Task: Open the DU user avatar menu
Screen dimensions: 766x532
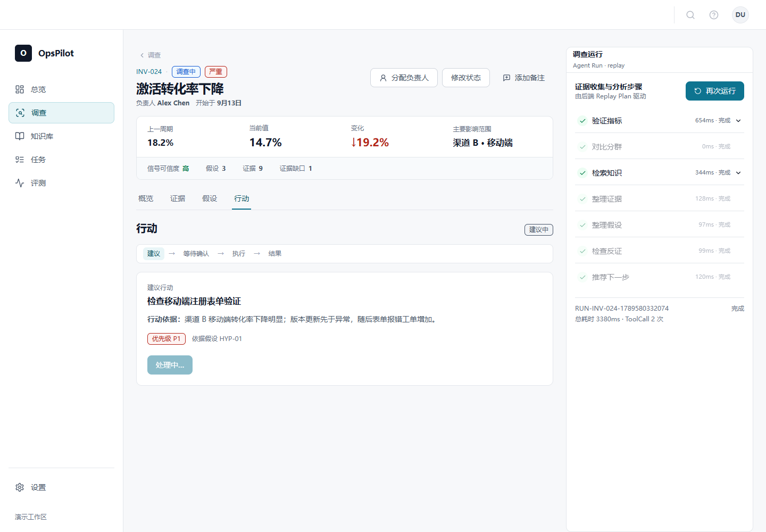Action: click(x=740, y=15)
